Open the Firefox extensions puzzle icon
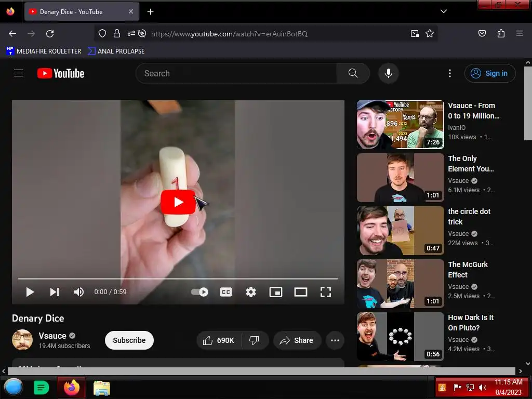The width and height of the screenshot is (532, 399). pyautogui.click(x=501, y=33)
